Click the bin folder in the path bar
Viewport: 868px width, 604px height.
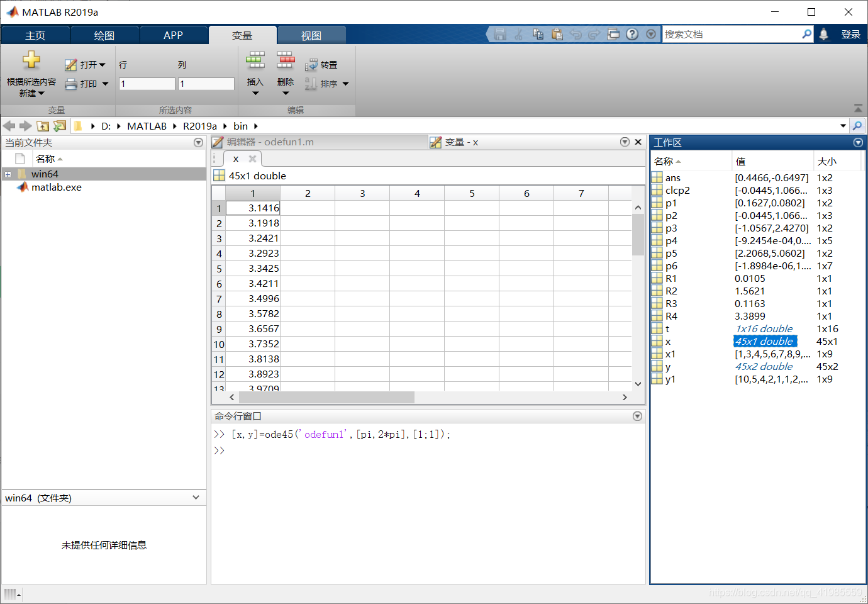(240, 126)
